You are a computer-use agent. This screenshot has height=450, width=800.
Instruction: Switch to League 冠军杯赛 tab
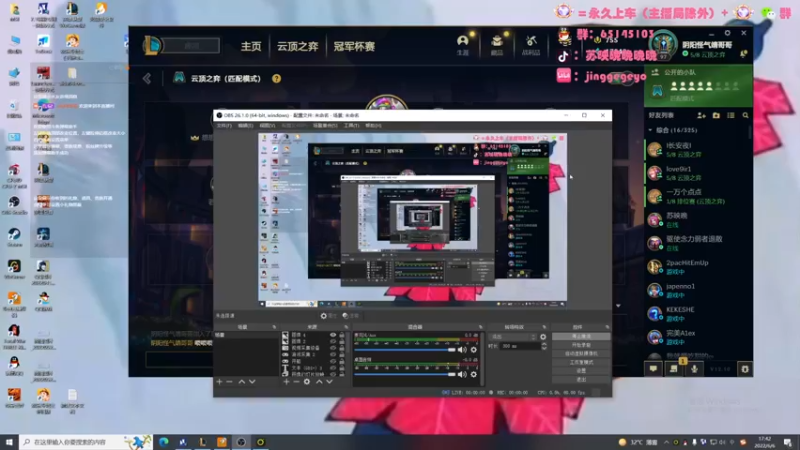click(354, 46)
